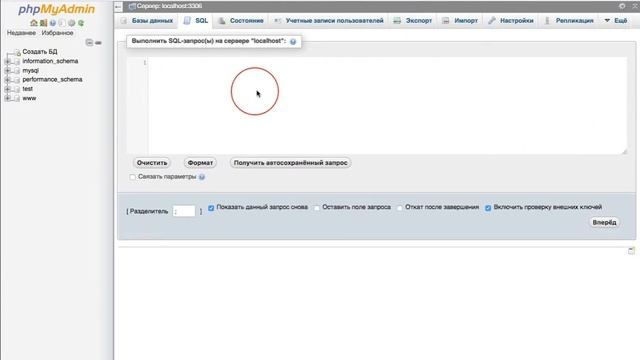Click the phpMyAdmin logo
This screenshot has width=640, height=360.
click(57, 9)
